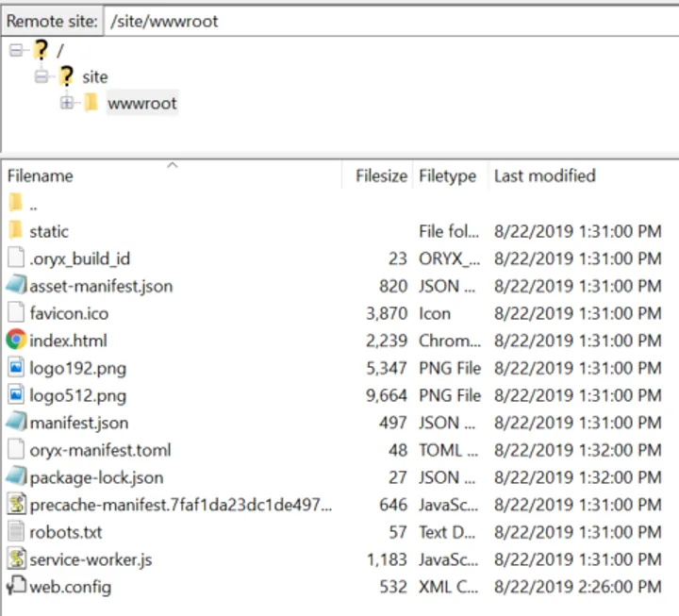Select the ".." parent directory entry
The width and height of the screenshot is (679, 616).
point(33,208)
